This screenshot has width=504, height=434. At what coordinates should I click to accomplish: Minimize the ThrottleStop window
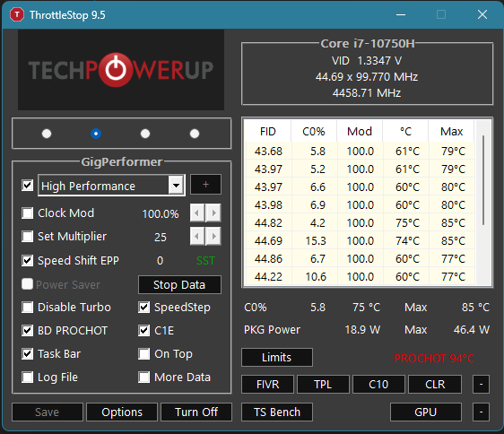pyautogui.click(x=401, y=14)
